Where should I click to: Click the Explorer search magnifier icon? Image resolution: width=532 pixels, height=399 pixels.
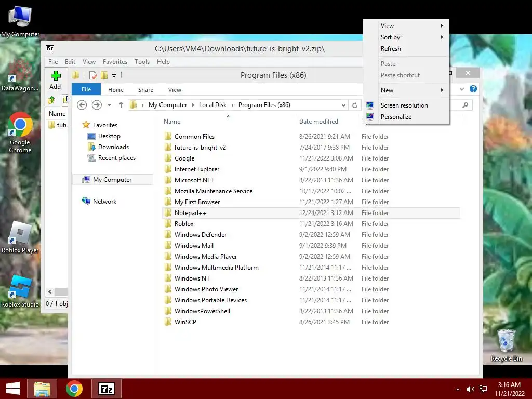(x=465, y=105)
